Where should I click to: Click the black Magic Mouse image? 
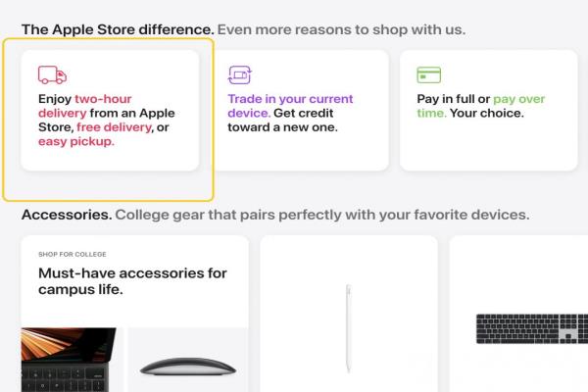pos(188,367)
